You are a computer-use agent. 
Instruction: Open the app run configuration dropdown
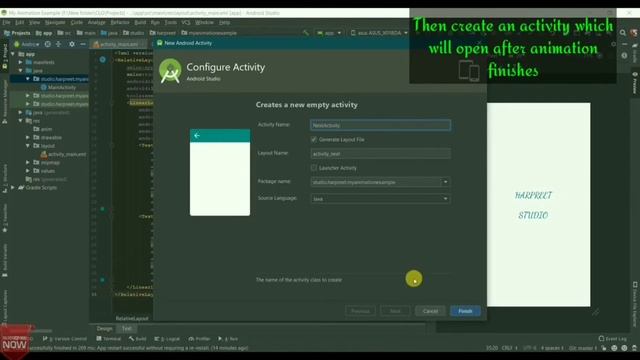click(329, 33)
